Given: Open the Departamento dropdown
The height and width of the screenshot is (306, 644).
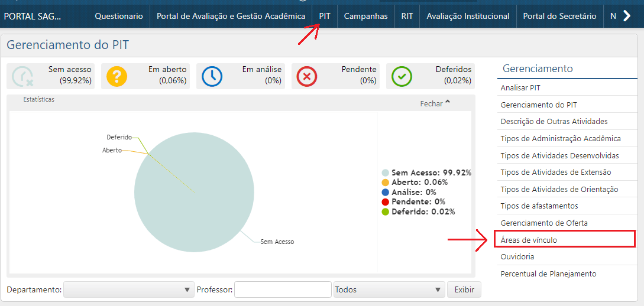Looking at the screenshot, I should [x=128, y=289].
